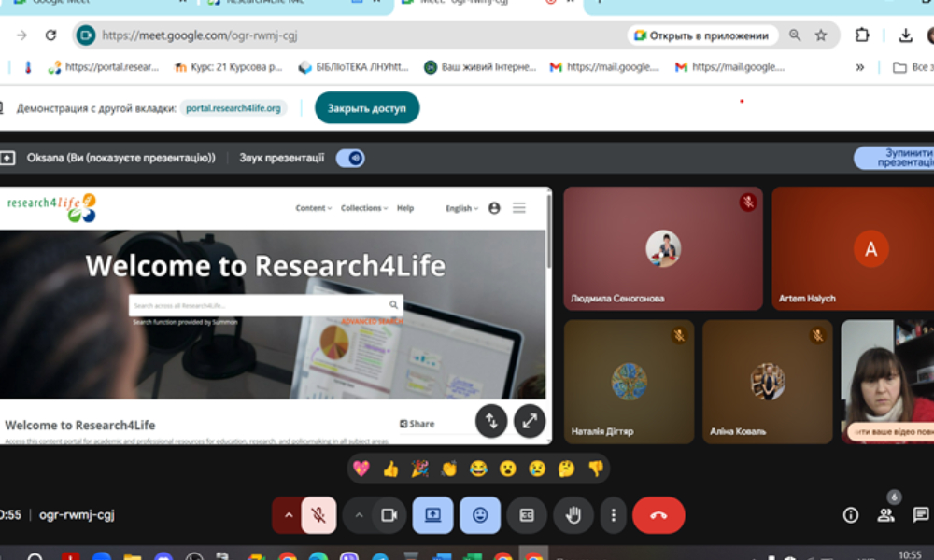
Task: Turn on closed captions
Action: (527, 515)
